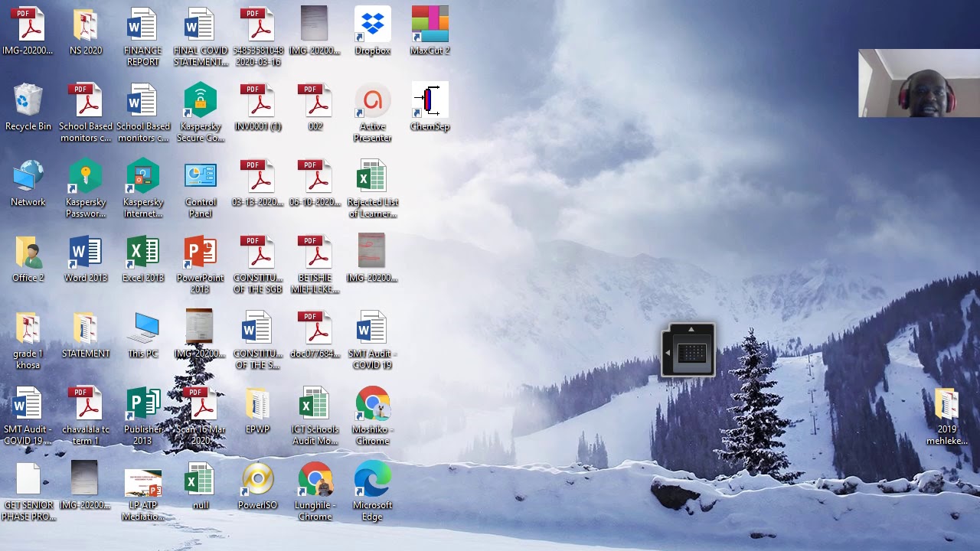Open Rejected List of Learners spreadsheet
Image resolution: width=980 pixels, height=551 pixels.
point(373,188)
